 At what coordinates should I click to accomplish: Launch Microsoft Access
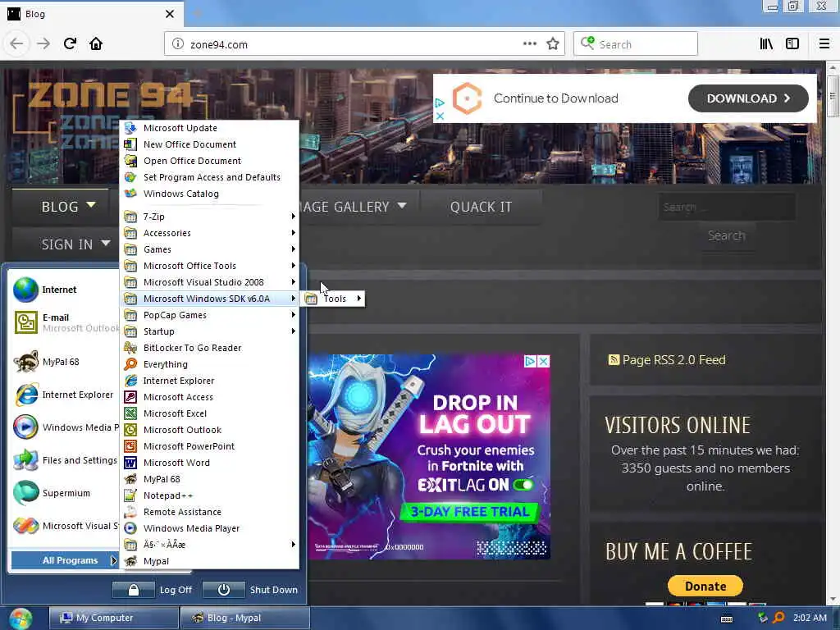coord(209,397)
